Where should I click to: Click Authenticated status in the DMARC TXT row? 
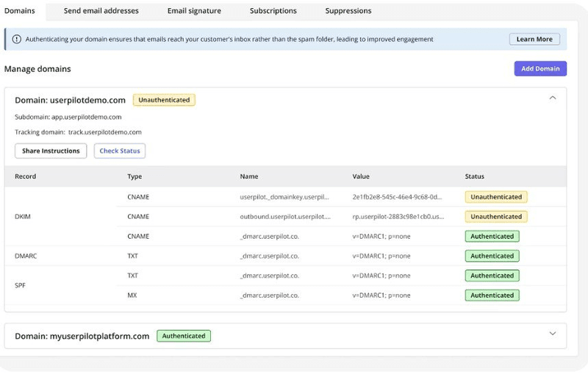point(492,256)
